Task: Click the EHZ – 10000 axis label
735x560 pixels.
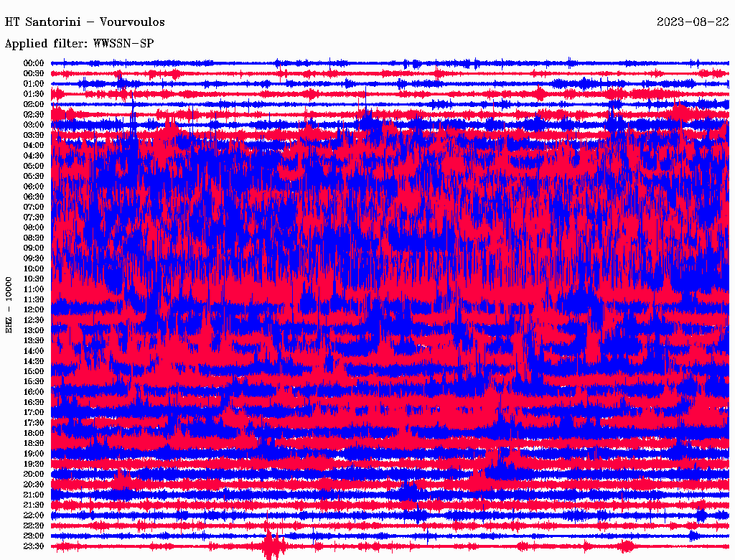Action: point(9,305)
